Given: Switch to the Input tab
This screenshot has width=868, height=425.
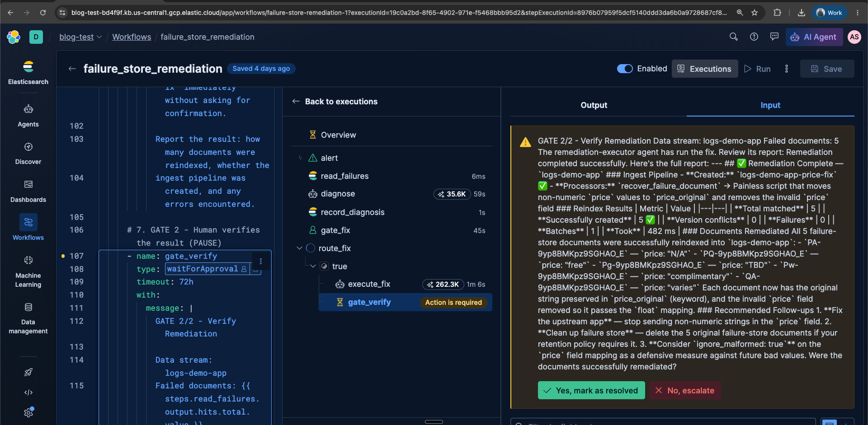Looking at the screenshot, I should [770, 105].
